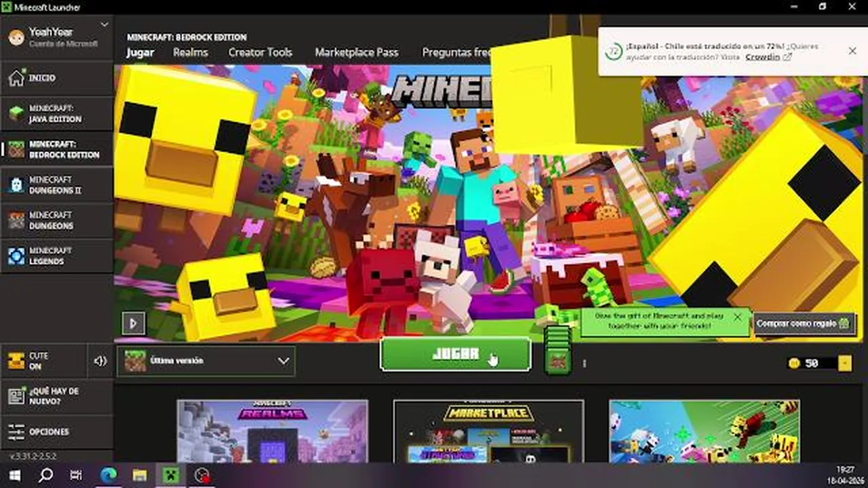The image size is (868, 488).
Task: Close the green gift tooltip
Action: (738, 317)
